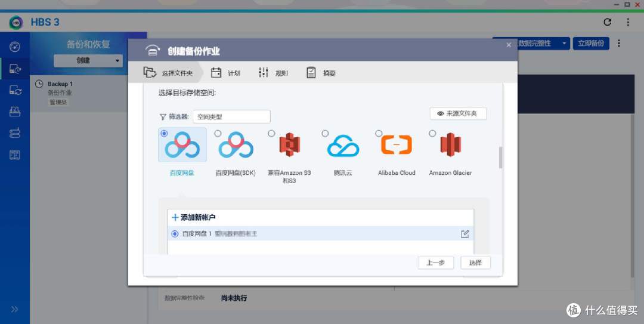Close the 创建备份作业 dialog
The image size is (644, 324).
509,45
